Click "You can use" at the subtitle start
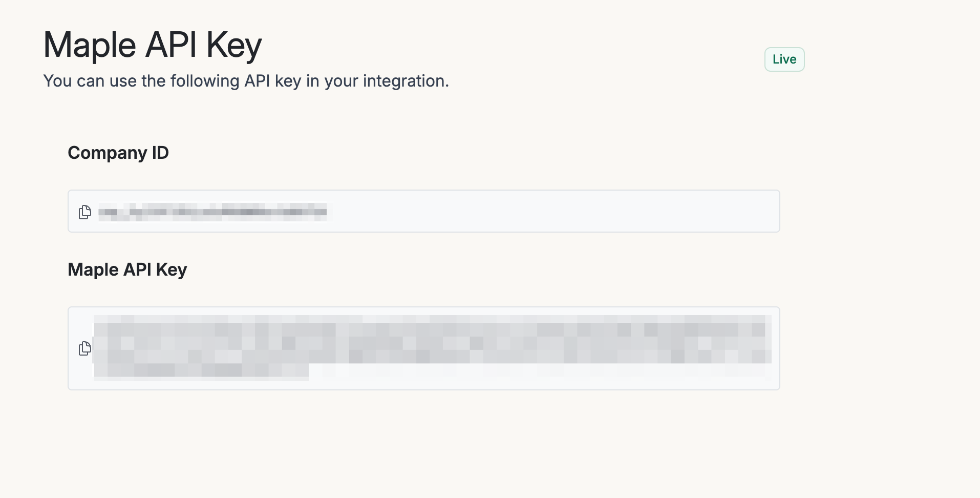The height and width of the screenshot is (498, 980). [x=74, y=81]
